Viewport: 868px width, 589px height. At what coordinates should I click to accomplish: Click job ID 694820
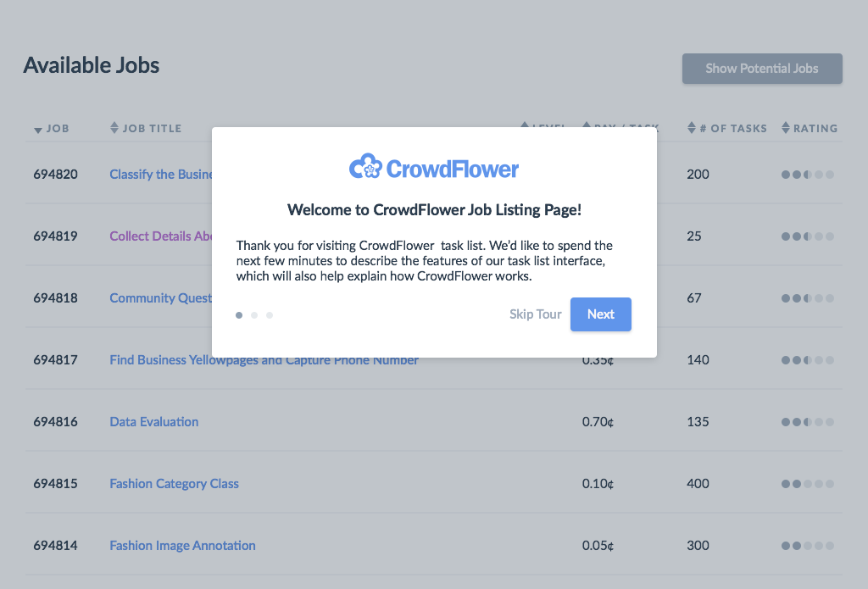[x=55, y=175]
